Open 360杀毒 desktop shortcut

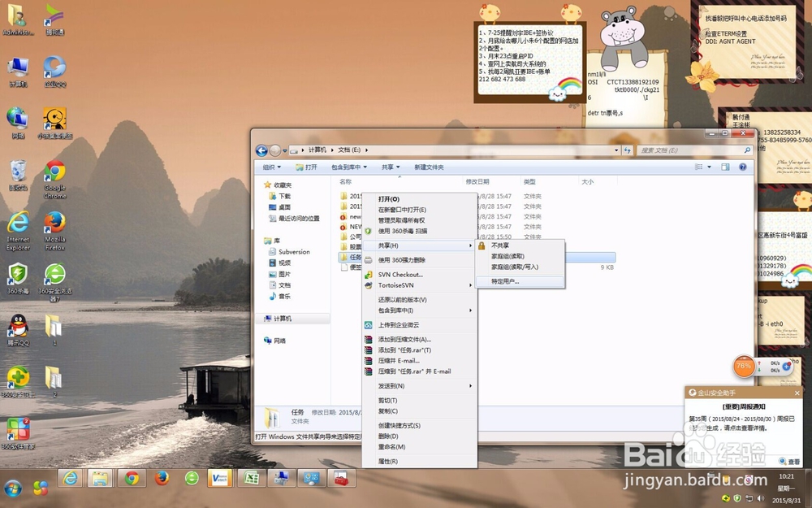pyautogui.click(x=18, y=279)
